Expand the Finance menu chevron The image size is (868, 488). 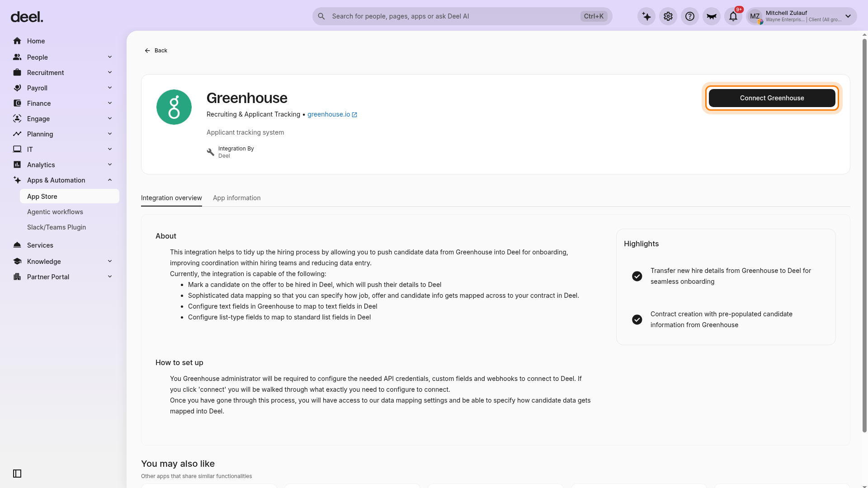click(110, 103)
